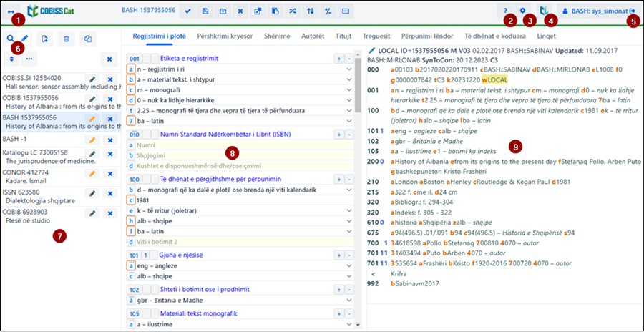Screen dimensions: 644x332
Task: Remove Katalogu LC 73005158 with its X
Action: (x=109, y=154)
